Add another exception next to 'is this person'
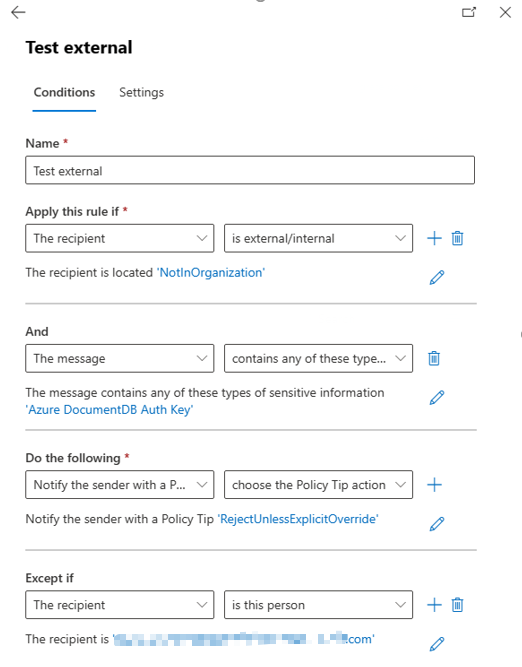Screen dimensions: 522x667 click(434, 604)
